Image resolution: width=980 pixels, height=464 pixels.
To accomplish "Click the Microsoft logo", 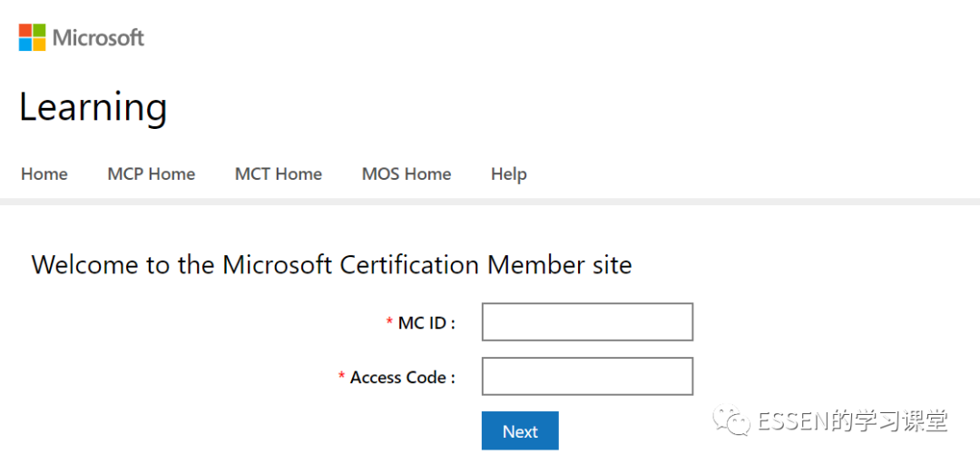I will (82, 37).
